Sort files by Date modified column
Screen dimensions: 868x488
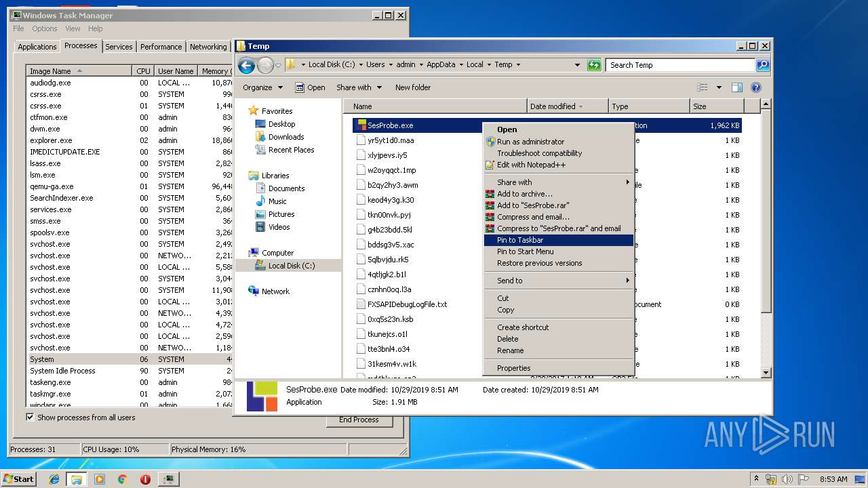tap(567, 106)
